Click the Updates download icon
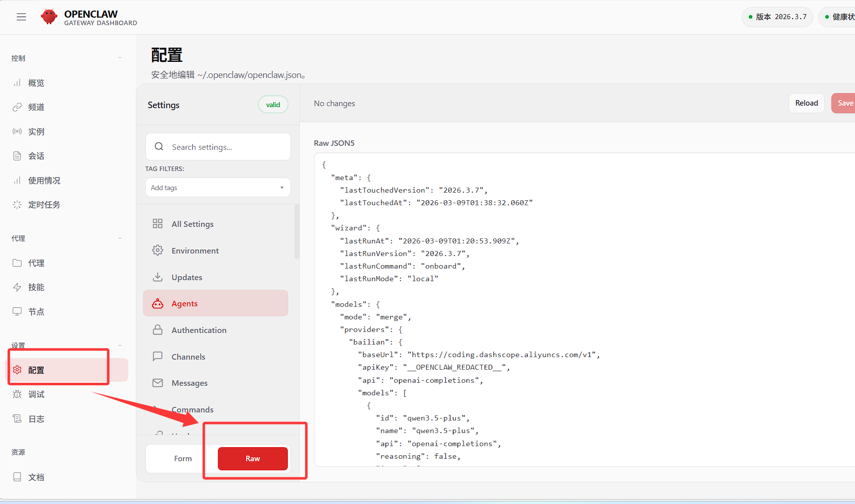 pyautogui.click(x=158, y=277)
